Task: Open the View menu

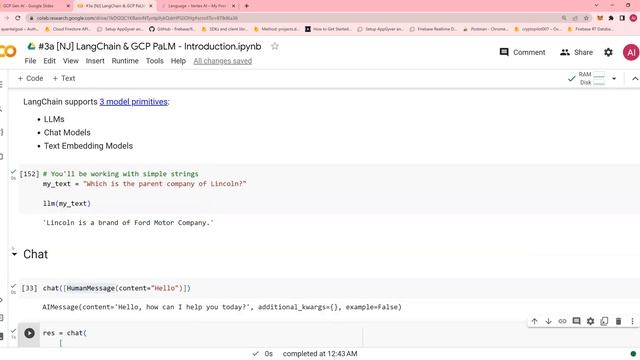Action: click(71, 61)
